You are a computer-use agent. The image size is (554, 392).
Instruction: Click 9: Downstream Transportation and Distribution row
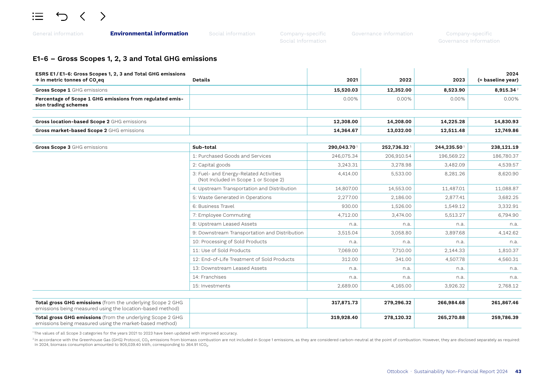(248, 233)
